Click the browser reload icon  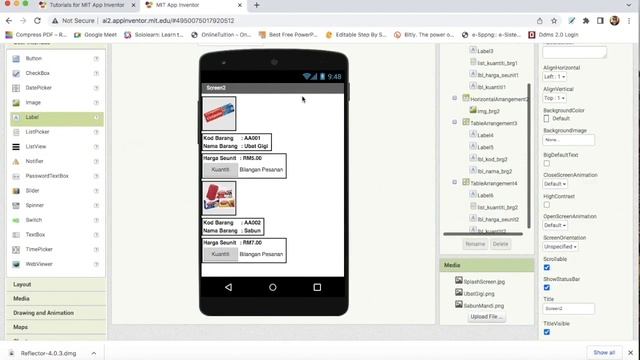pos(37,20)
